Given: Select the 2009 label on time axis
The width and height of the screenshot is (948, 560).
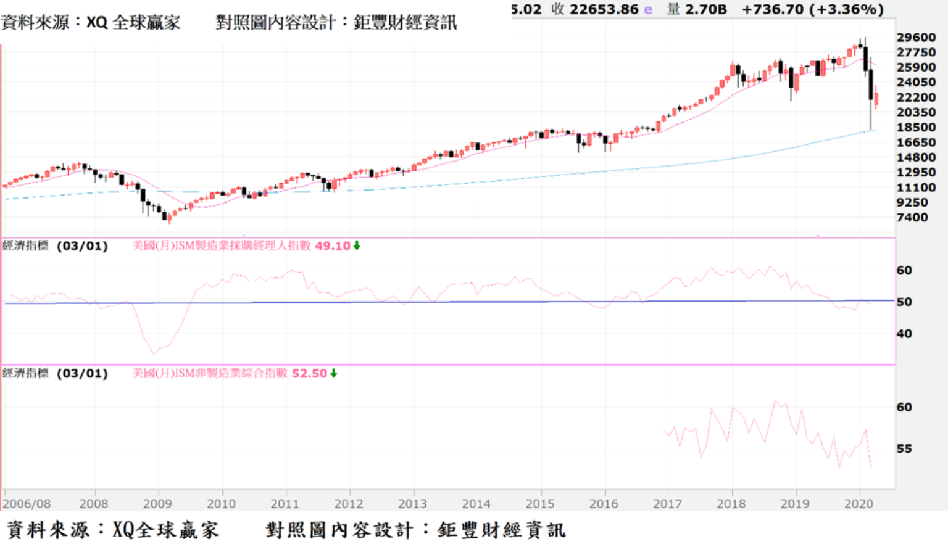Looking at the screenshot, I should click(157, 504).
